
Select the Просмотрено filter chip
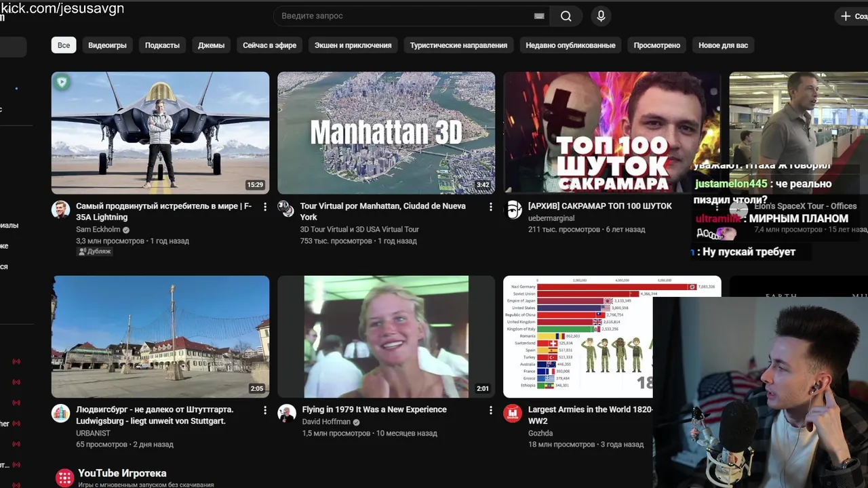(x=656, y=45)
